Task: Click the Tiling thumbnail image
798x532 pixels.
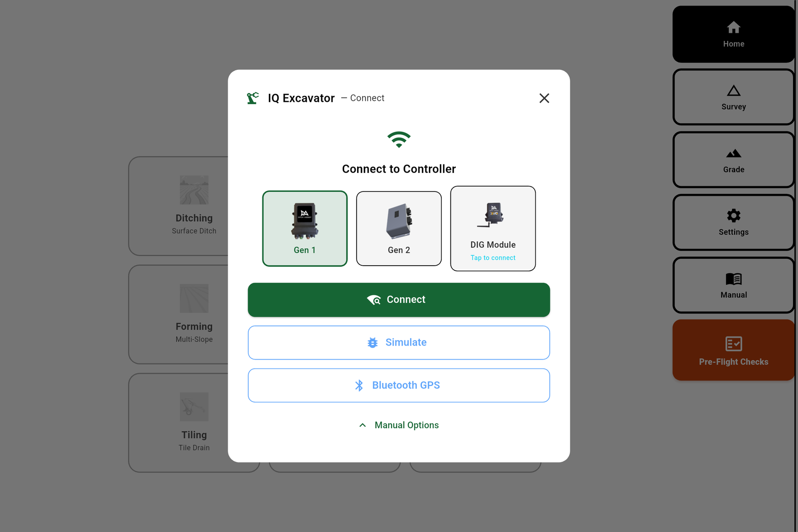Action: coord(194,407)
